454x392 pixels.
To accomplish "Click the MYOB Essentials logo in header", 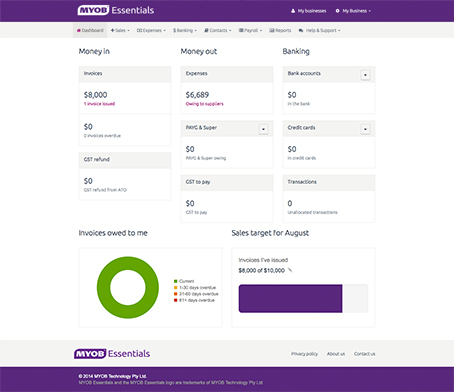I will pos(116,10).
